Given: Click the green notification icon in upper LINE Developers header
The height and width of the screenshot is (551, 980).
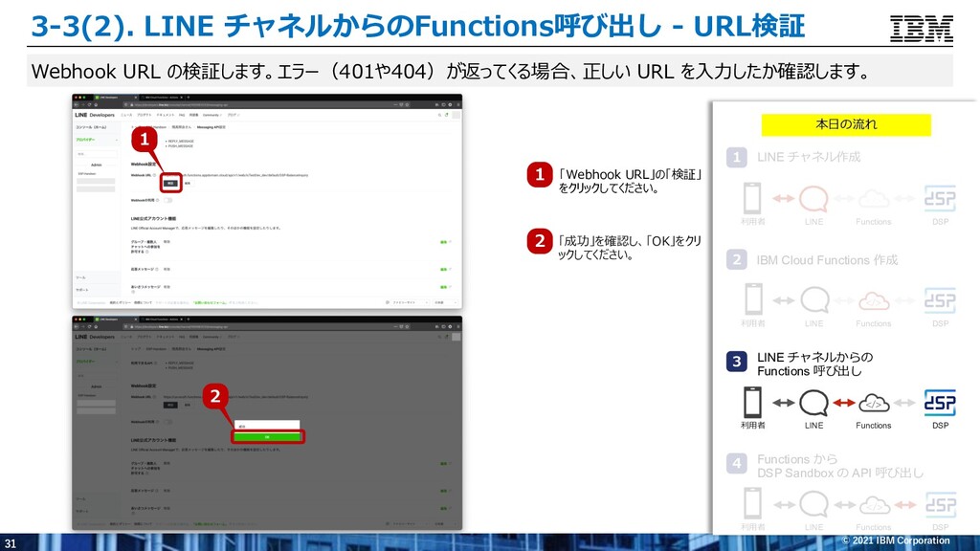Looking at the screenshot, I should coord(446,115).
